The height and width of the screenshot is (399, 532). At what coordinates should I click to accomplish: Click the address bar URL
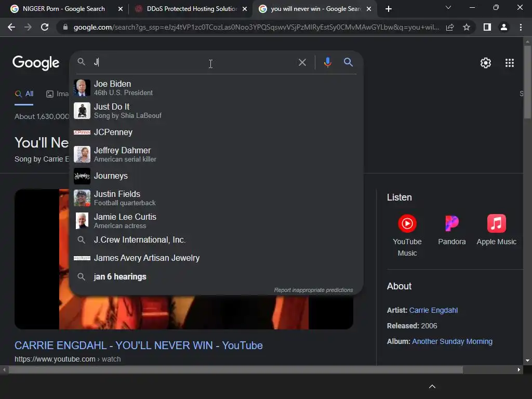(x=256, y=27)
